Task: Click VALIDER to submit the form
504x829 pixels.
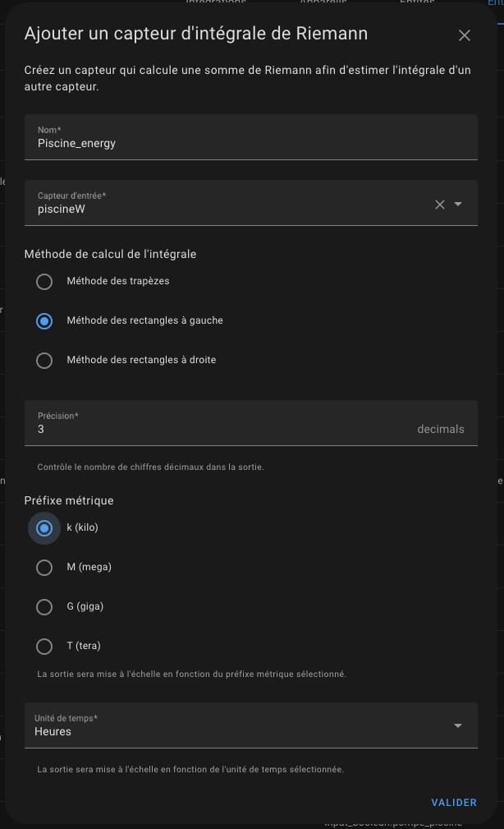Action: tap(454, 803)
